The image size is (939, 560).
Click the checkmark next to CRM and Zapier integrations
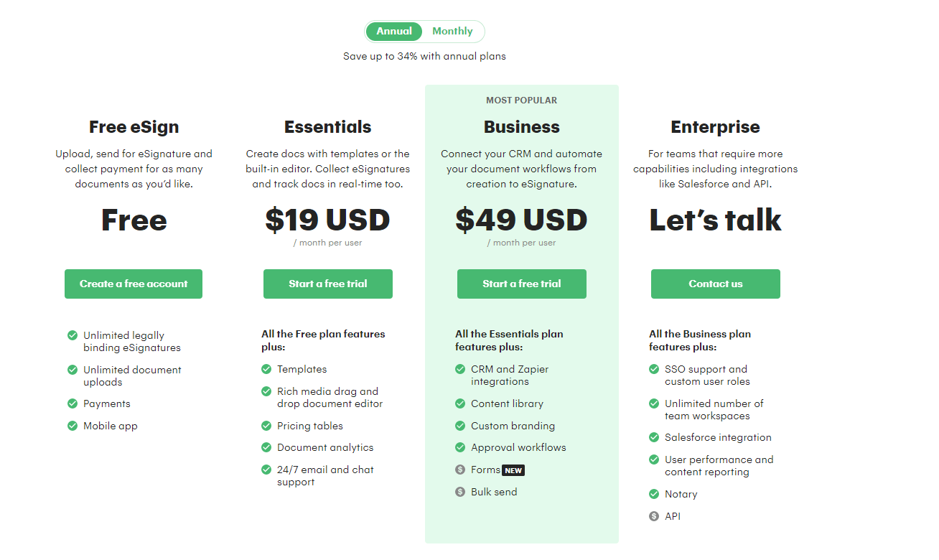[x=459, y=369]
